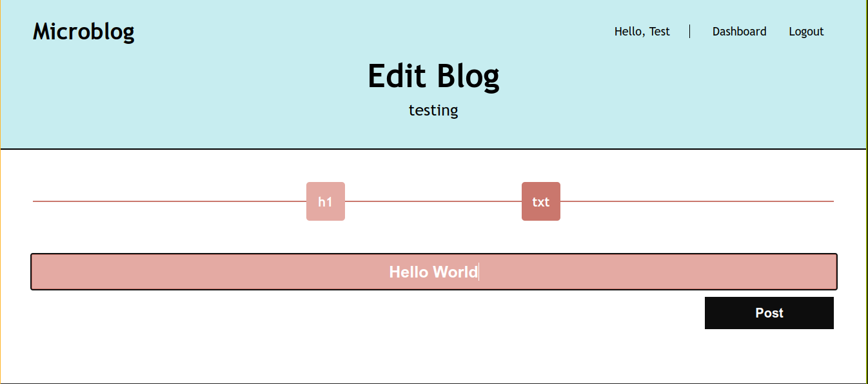Viewport: 868px width, 384px height.
Task: Click the divider line left of h1
Action: pyautogui.click(x=168, y=201)
